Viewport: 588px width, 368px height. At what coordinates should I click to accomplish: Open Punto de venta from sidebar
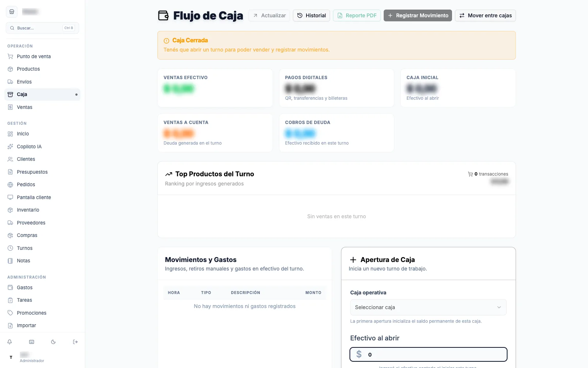(x=42, y=56)
